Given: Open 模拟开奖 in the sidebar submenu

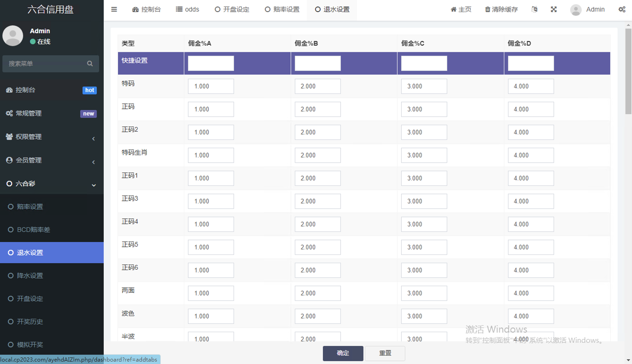Looking at the screenshot, I should pyautogui.click(x=52, y=345).
